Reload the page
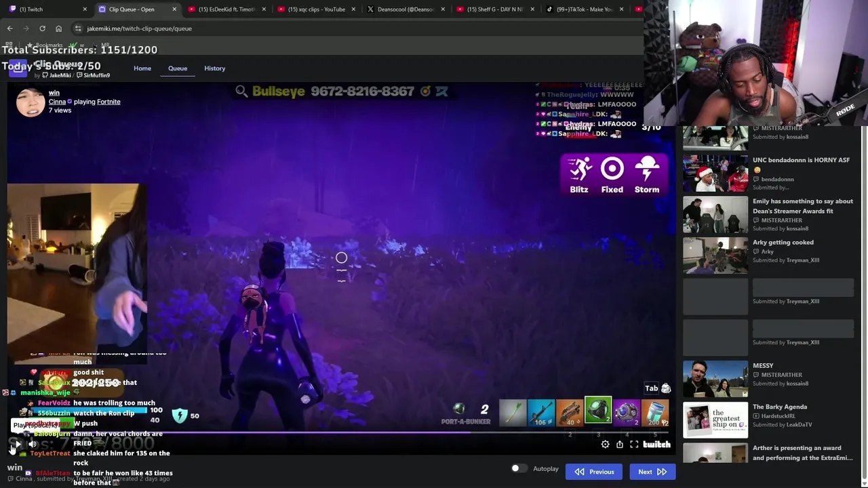This screenshot has width=868, height=488. (42, 28)
